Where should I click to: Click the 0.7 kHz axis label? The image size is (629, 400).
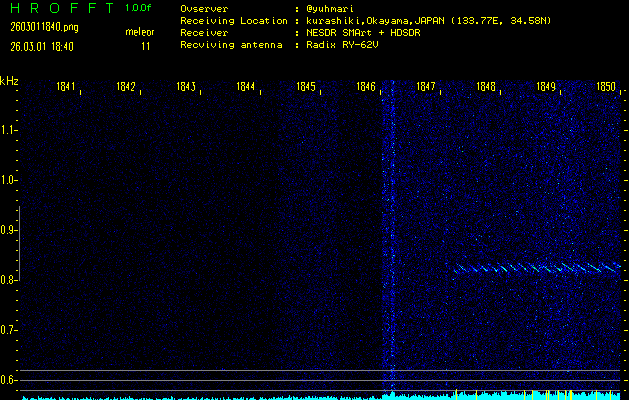tap(7, 330)
